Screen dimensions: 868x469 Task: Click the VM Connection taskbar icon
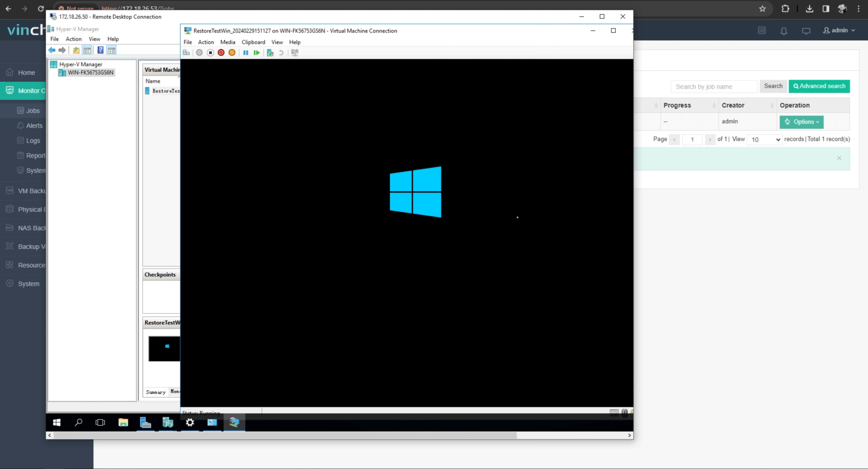[234, 422]
